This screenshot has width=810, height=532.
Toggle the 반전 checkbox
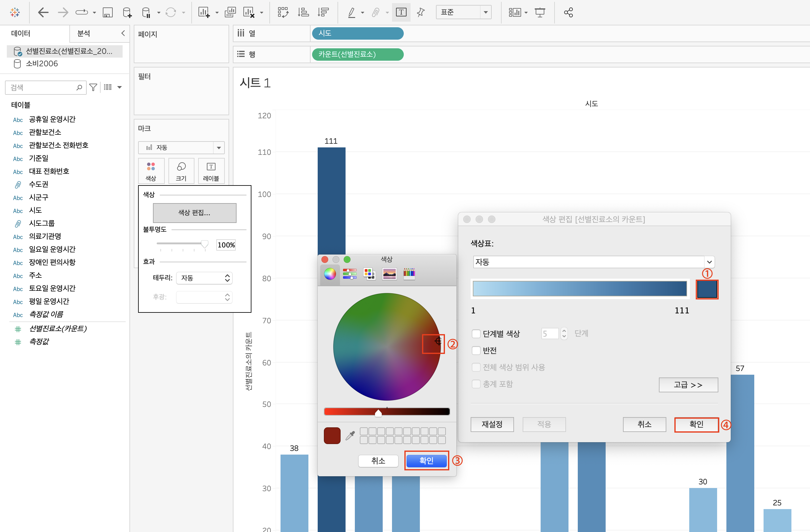pos(476,350)
